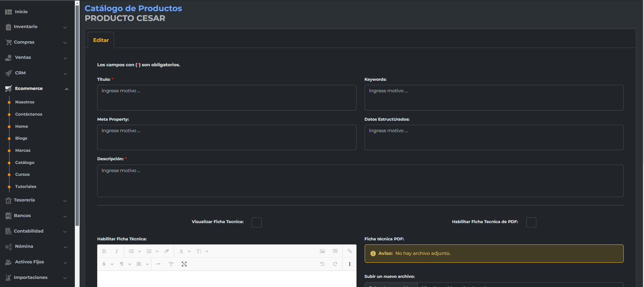Viewport: 644px width, 287px height.
Task: Open Cursos under Ecommerce
Action: click(x=22, y=174)
